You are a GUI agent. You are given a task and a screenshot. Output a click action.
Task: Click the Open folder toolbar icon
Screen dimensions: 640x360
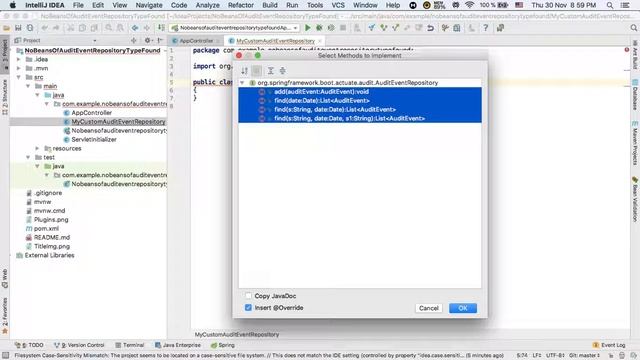(6, 28)
